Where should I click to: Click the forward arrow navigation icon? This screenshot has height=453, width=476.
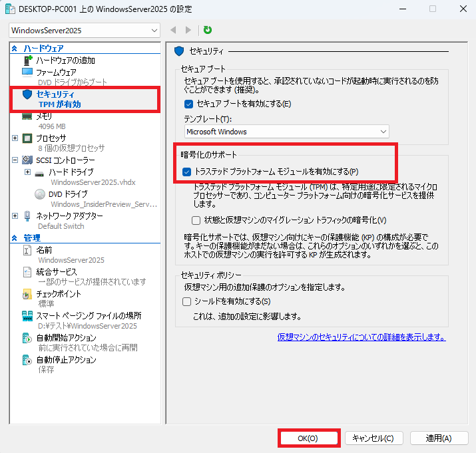(188, 30)
